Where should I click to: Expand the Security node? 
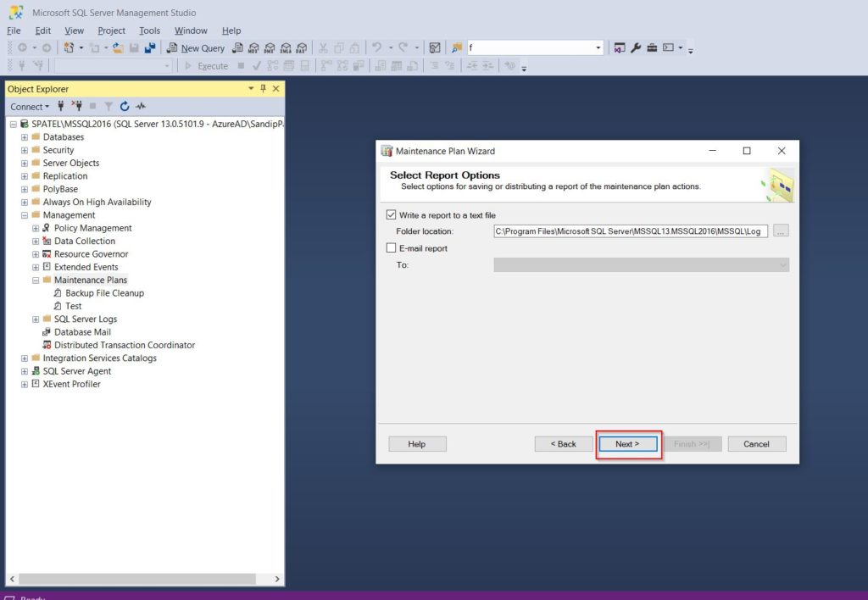(25, 150)
